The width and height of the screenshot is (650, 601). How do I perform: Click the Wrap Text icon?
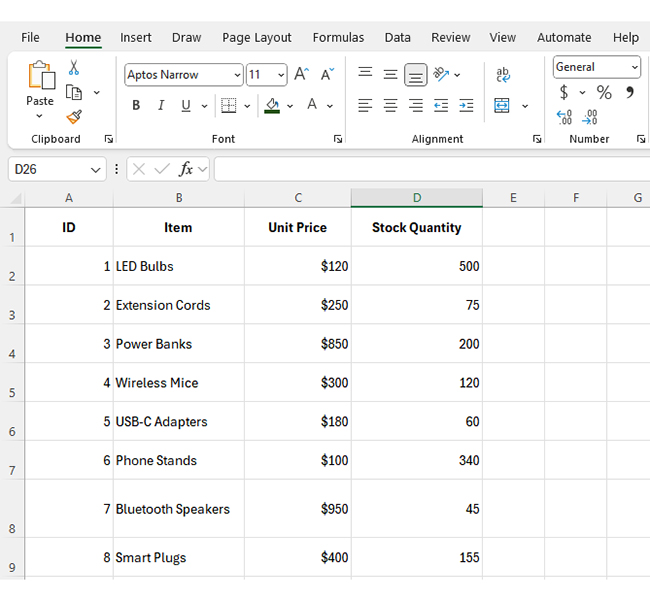click(503, 75)
